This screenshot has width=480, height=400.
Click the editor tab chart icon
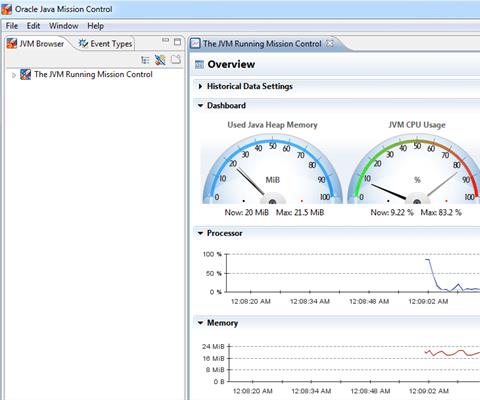pyautogui.click(x=195, y=43)
